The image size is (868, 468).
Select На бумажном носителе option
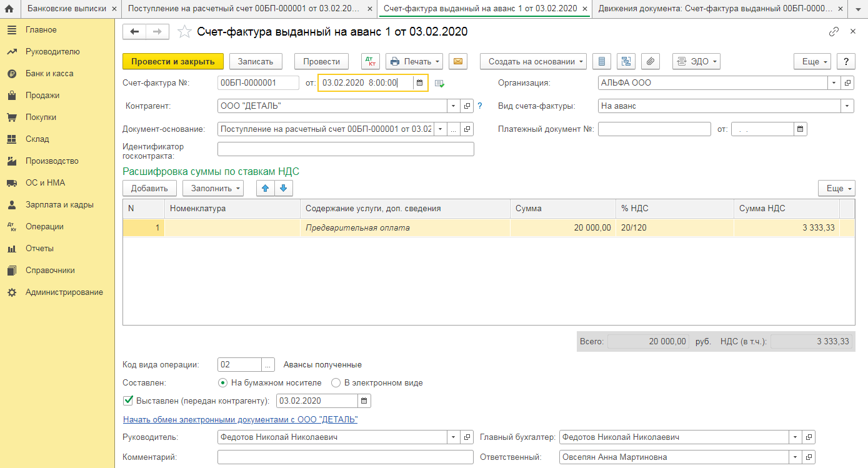point(222,382)
